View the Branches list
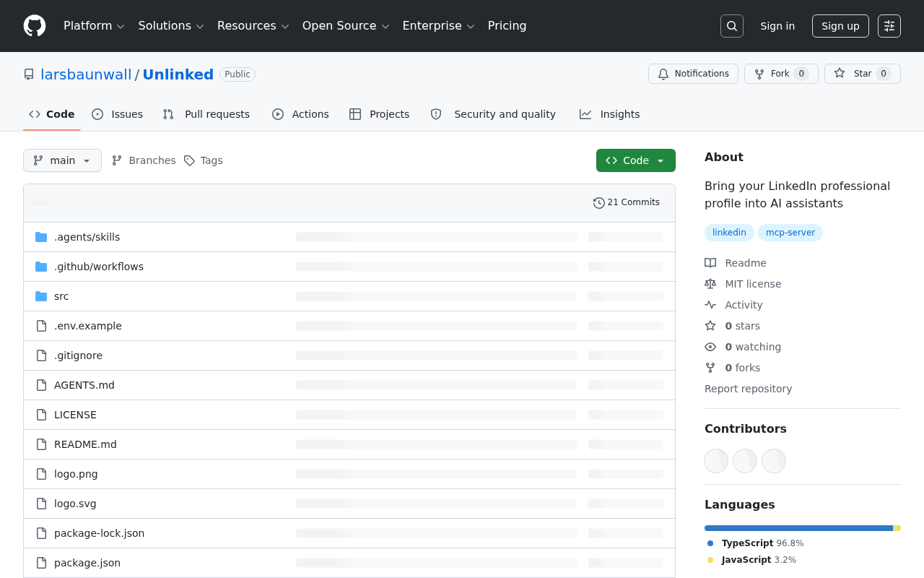 (144, 160)
